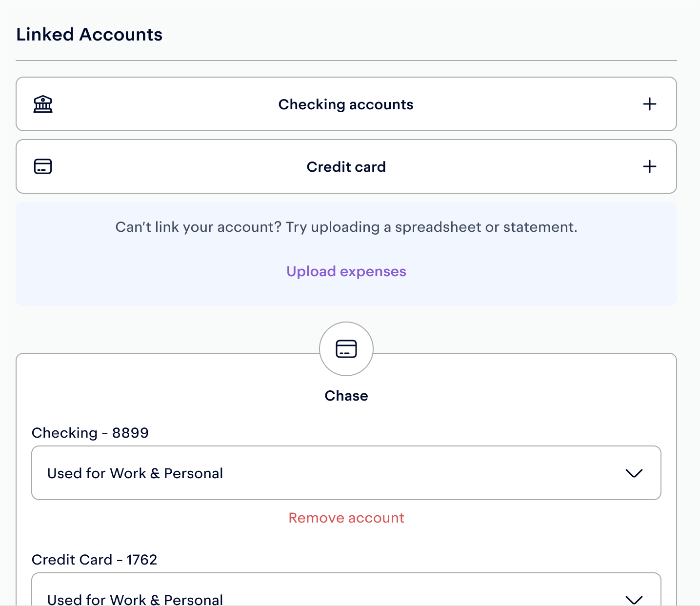The width and height of the screenshot is (700, 606).
Task: Open the Checking - 8899 usage dropdown
Action: (346, 473)
